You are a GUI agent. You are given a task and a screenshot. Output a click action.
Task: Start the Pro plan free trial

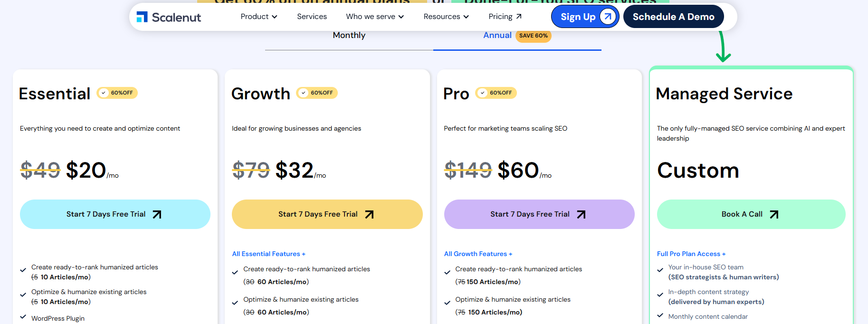[539, 214]
